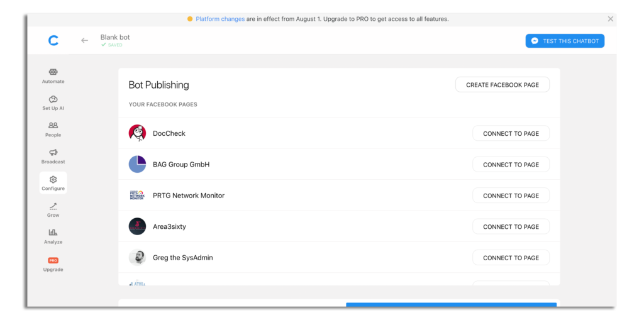The image size is (644, 320).
Task: Click the orange dot in the banner
Action: 190,19
